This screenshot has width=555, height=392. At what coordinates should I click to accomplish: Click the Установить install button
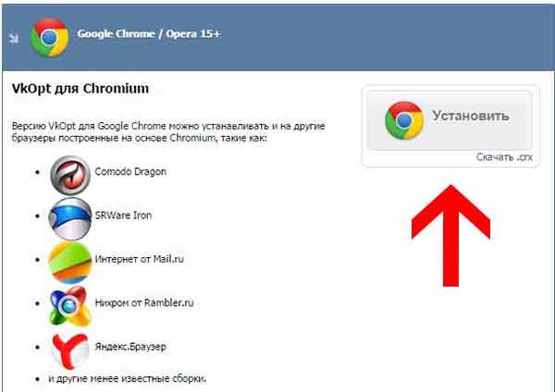click(x=450, y=120)
